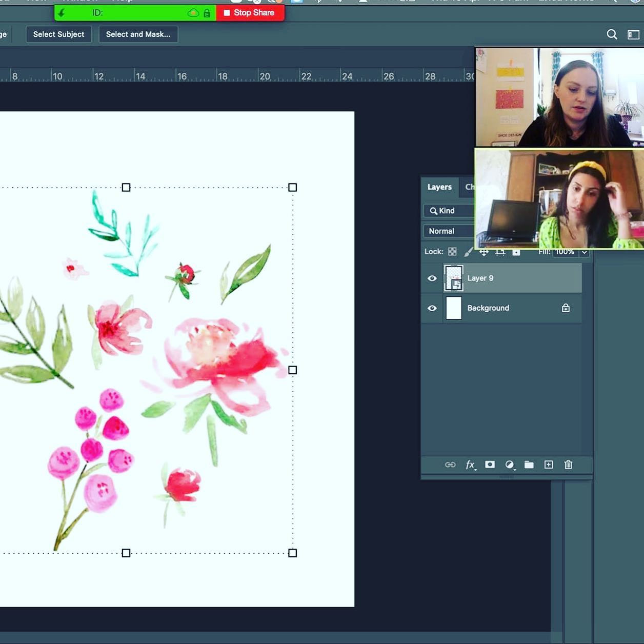Open the Add layer mask icon
The width and height of the screenshot is (644, 644).
(x=490, y=465)
